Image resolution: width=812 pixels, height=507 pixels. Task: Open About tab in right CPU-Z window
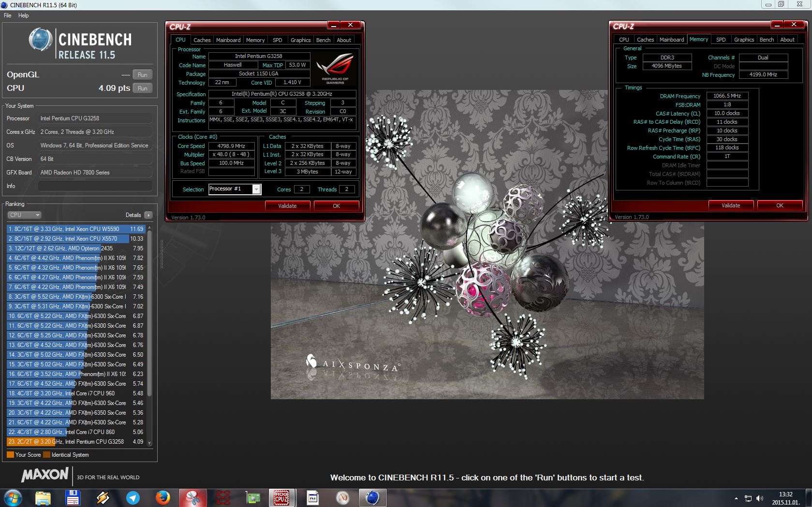pyautogui.click(x=787, y=40)
